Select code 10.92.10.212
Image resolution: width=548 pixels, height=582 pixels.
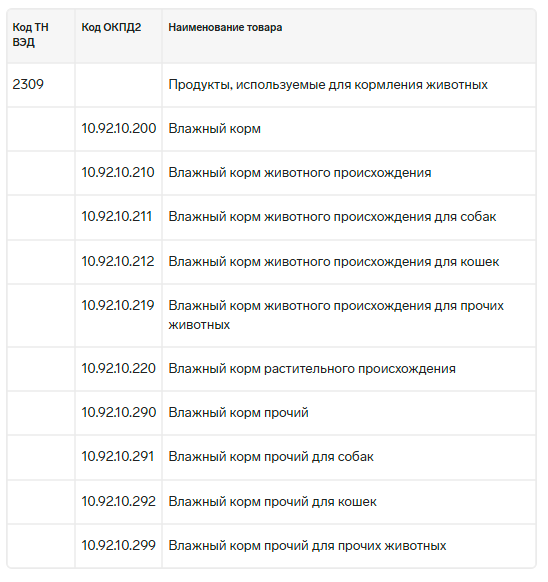click(118, 261)
